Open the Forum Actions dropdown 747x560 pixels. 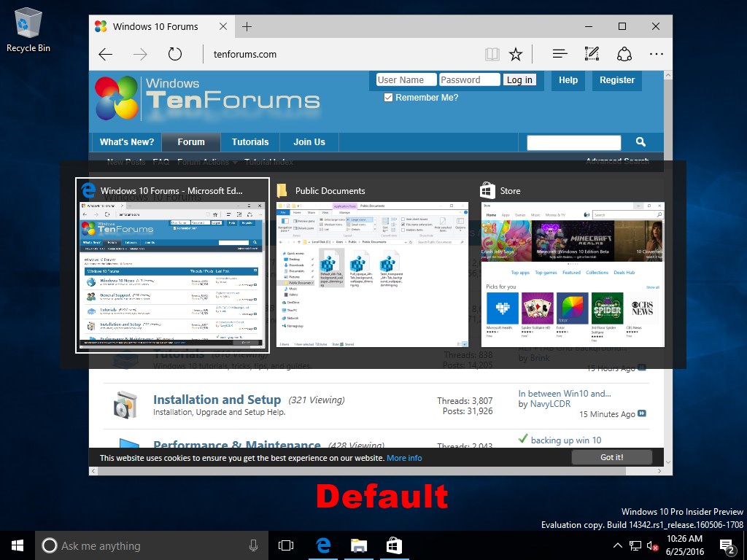tap(205, 161)
